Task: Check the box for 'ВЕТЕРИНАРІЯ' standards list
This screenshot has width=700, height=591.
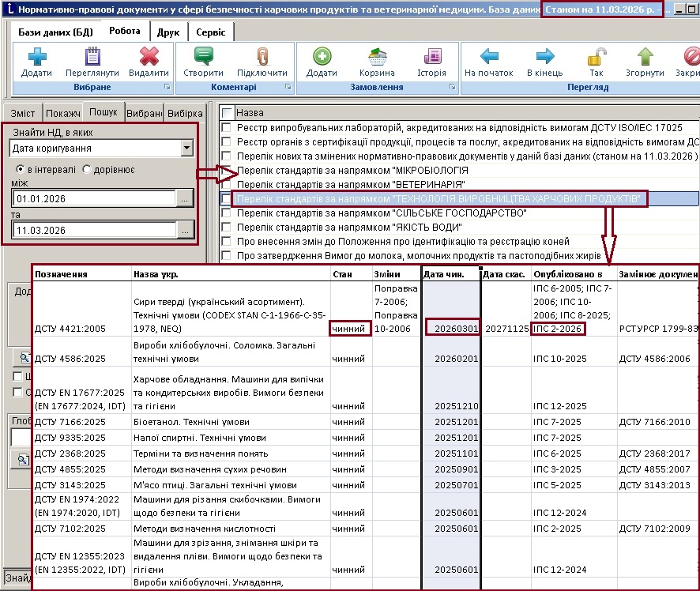Action: tap(228, 184)
